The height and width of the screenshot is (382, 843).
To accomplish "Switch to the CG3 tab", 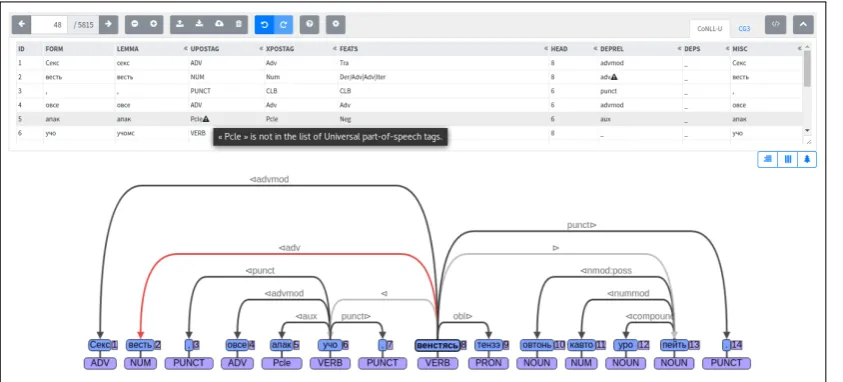I will [744, 28].
